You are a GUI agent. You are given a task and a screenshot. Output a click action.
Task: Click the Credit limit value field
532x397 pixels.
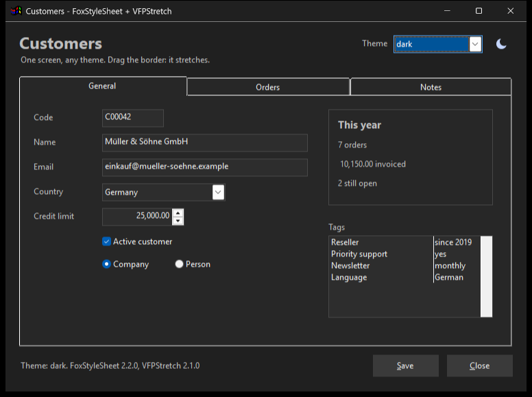[x=137, y=217]
